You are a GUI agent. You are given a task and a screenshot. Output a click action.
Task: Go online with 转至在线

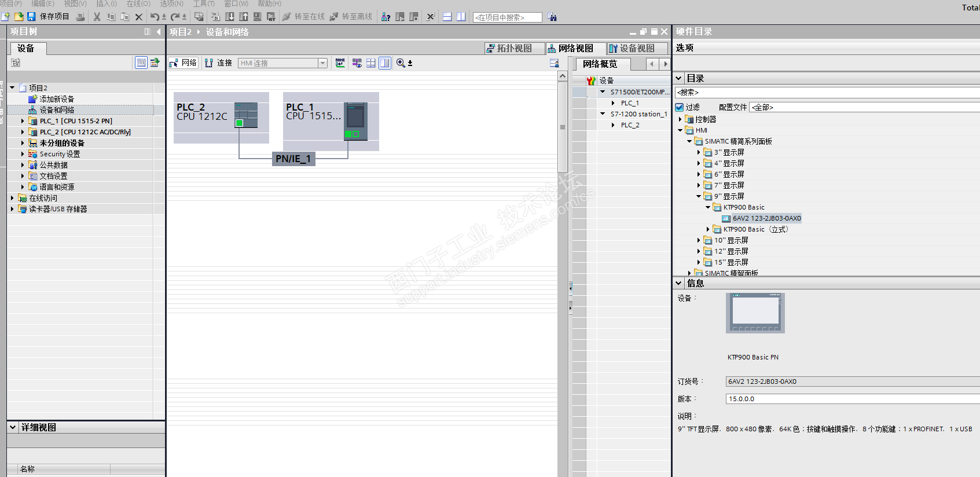(x=304, y=17)
